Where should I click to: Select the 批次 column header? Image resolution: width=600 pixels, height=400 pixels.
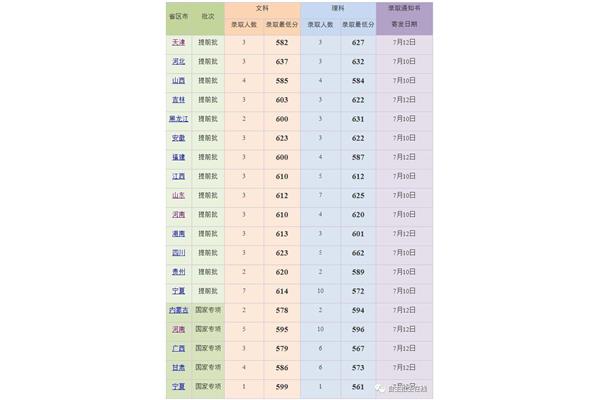(208, 17)
